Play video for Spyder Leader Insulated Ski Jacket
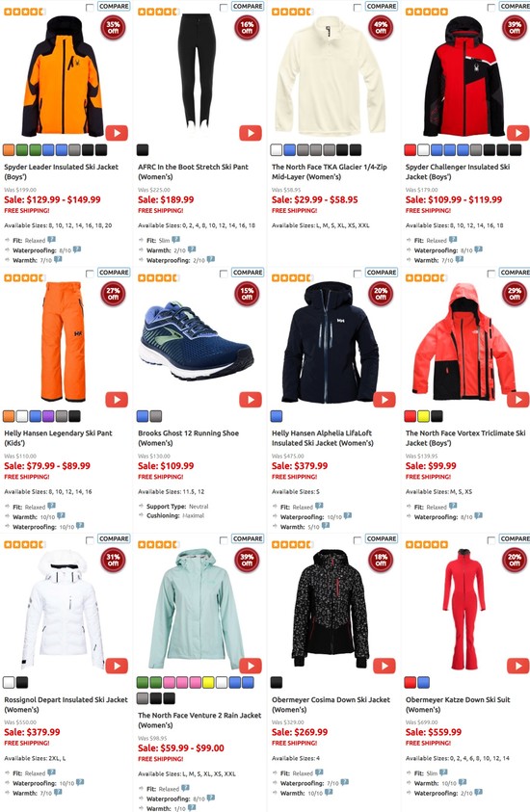Screen dimensions: 530x812 click(117, 133)
